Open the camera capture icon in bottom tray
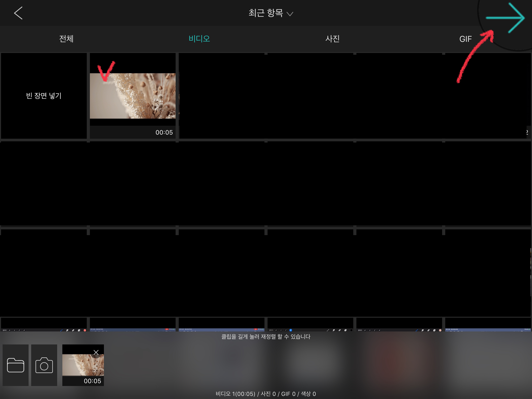Image resolution: width=532 pixels, height=399 pixels. (44, 365)
